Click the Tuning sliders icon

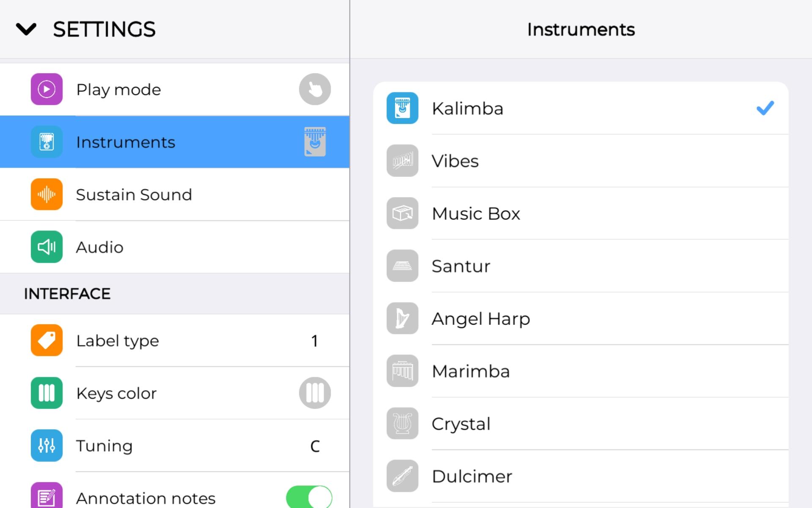point(47,445)
